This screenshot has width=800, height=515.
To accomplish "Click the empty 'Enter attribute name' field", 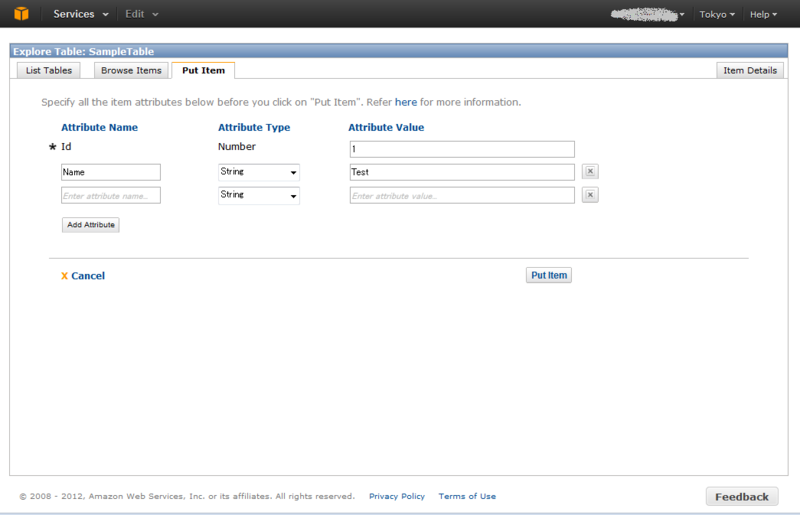I will (111, 195).
